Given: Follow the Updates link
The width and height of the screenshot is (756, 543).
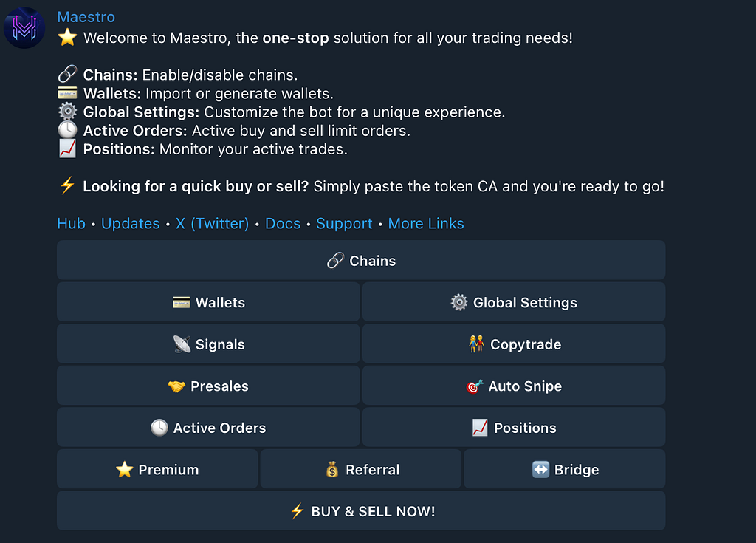Looking at the screenshot, I should (x=130, y=223).
